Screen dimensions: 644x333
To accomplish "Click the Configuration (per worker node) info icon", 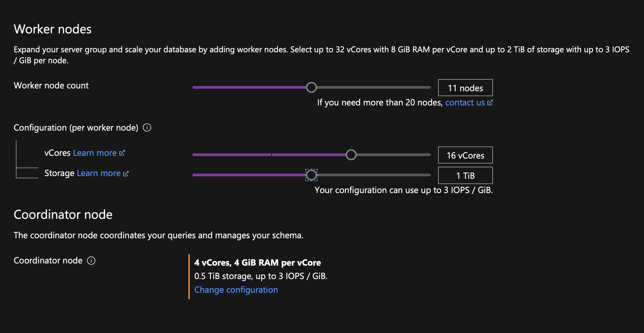I will 147,127.
